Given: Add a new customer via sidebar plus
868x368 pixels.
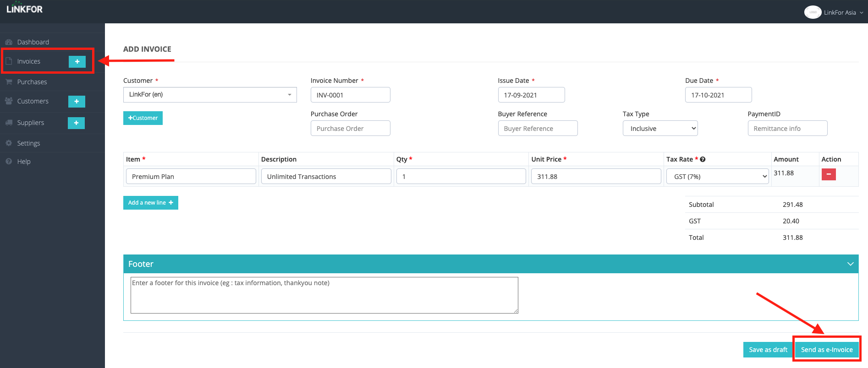Looking at the screenshot, I should tap(77, 101).
